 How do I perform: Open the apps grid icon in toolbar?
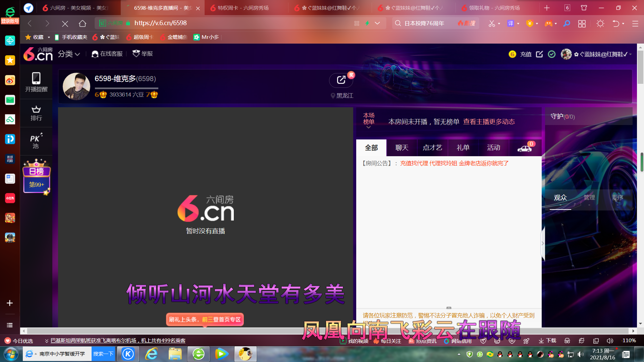point(582,23)
